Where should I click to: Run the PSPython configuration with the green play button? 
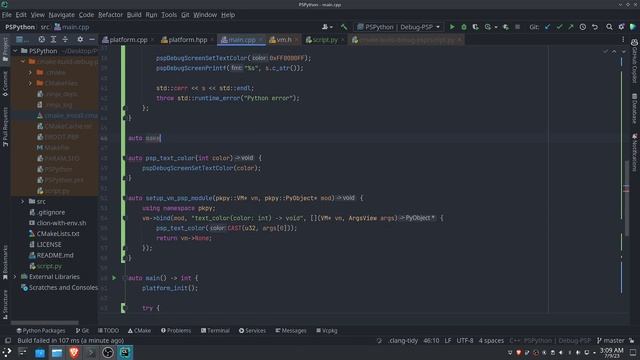[x=452, y=27]
